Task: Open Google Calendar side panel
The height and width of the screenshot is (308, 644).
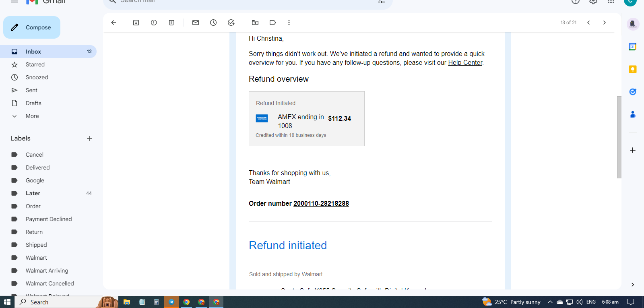Action: (633, 47)
